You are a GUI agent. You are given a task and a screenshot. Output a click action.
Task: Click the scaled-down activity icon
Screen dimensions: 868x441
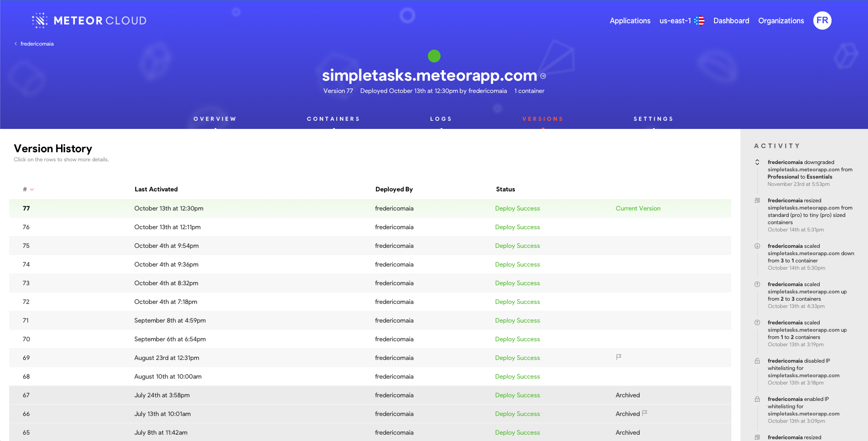[757, 246]
